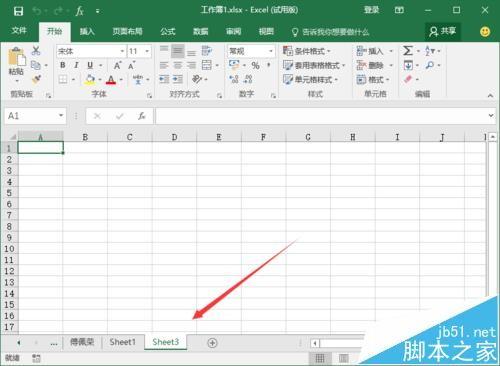Screen dimensions: 500x366
Task: Click Find and Select magnifier icon
Action: 430,65
